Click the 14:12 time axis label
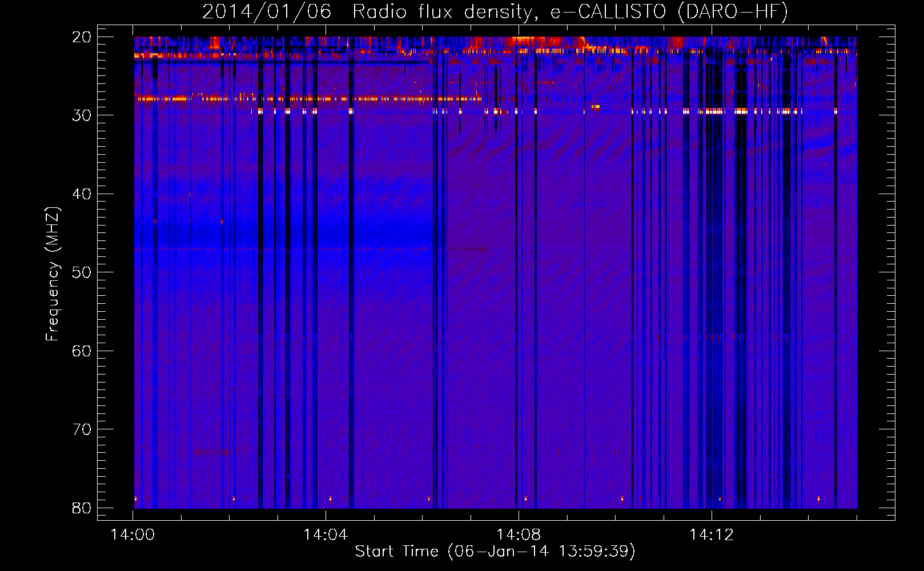The width and height of the screenshot is (924, 571). [712, 535]
